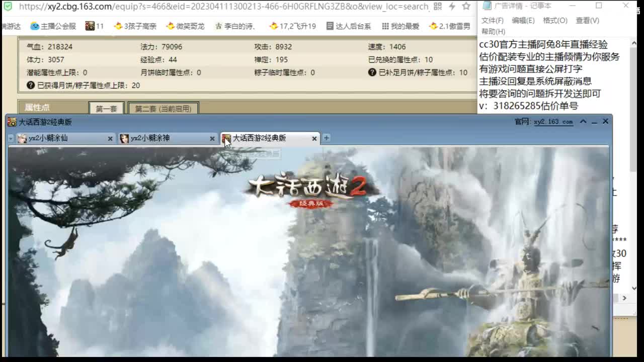Open the 我的最爱 bookmark

[x=400, y=26]
